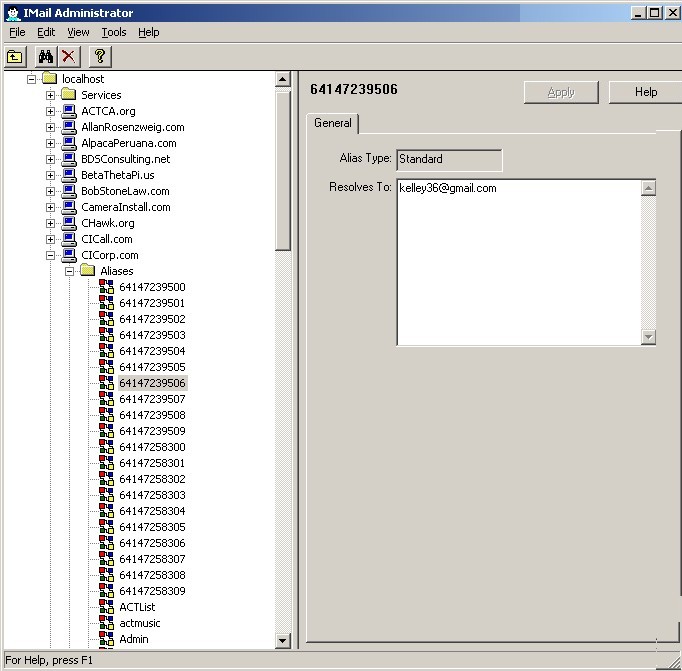Image resolution: width=682 pixels, height=671 pixels.
Task: Select alias 64147258305 in tree
Action: click(152, 527)
